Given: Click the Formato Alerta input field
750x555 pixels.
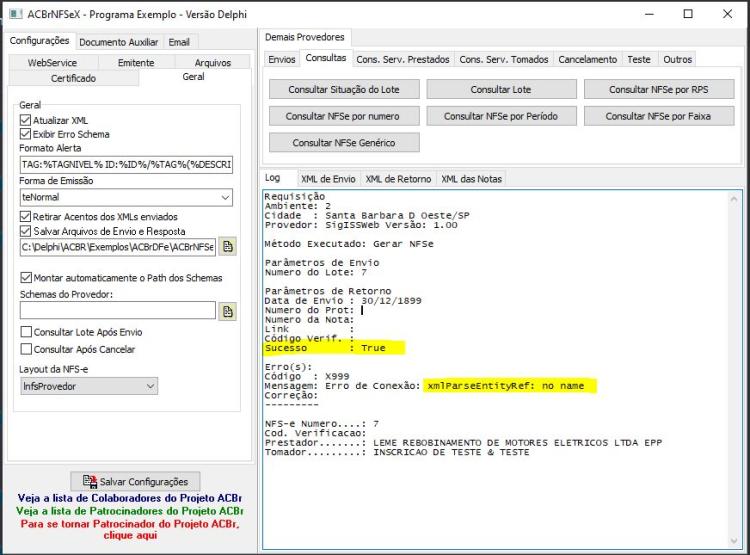Looking at the screenshot, I should click(x=126, y=165).
